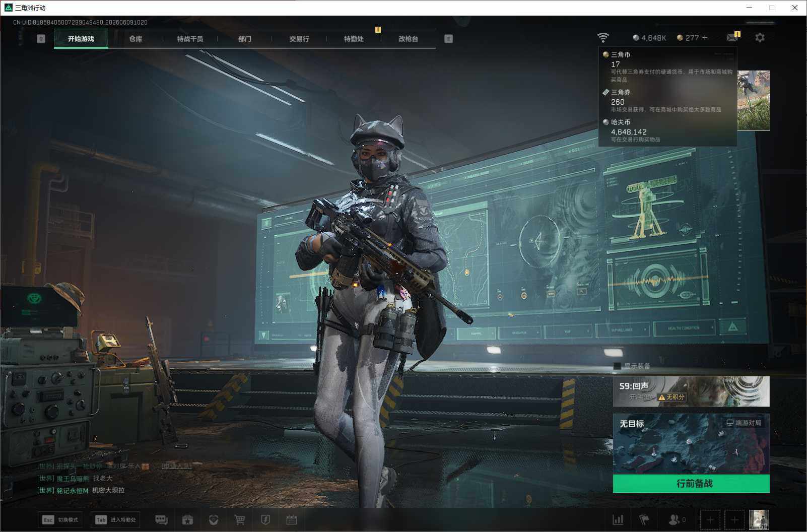
Task: Click the 无积分 warning label
Action: (671, 397)
